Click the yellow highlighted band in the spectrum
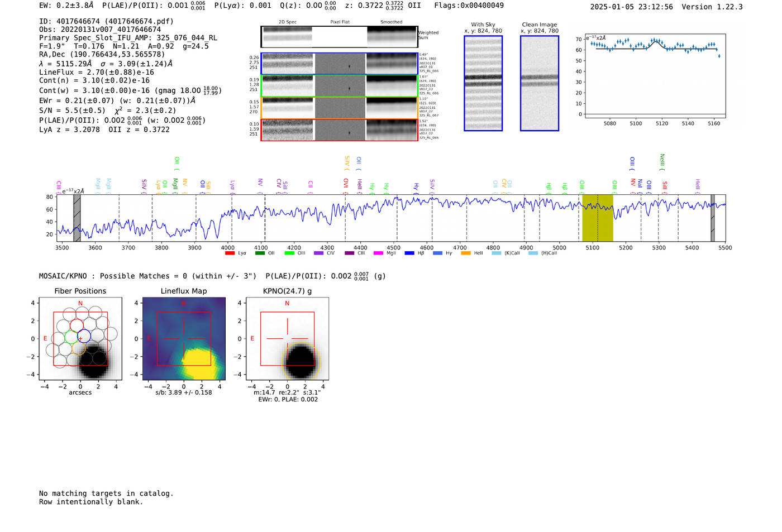Screen dimensions: 782x532 [597, 218]
